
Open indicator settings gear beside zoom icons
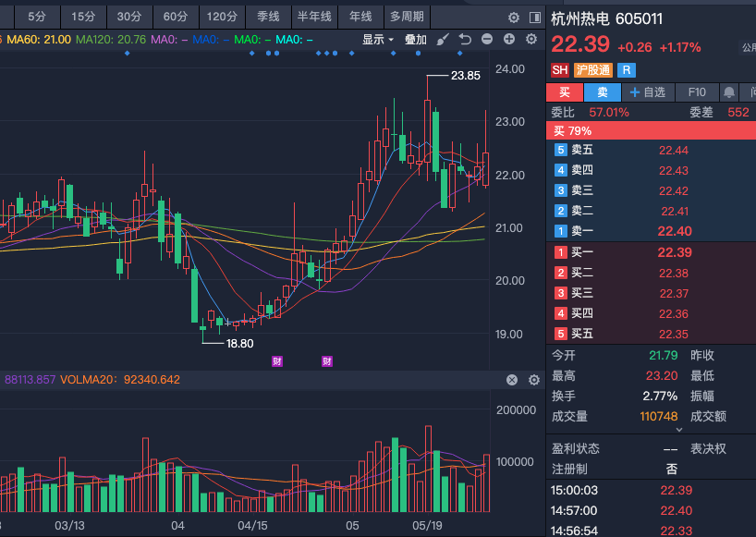point(531,39)
